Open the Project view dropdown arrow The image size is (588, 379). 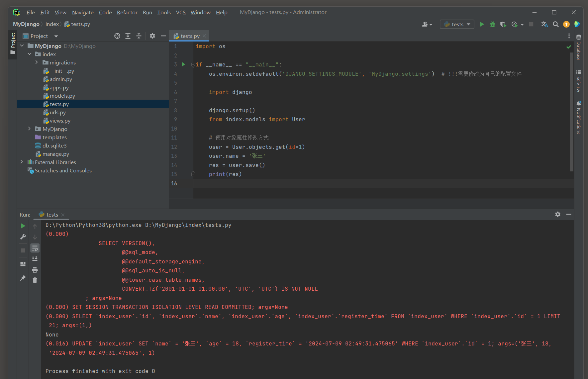[56, 36]
